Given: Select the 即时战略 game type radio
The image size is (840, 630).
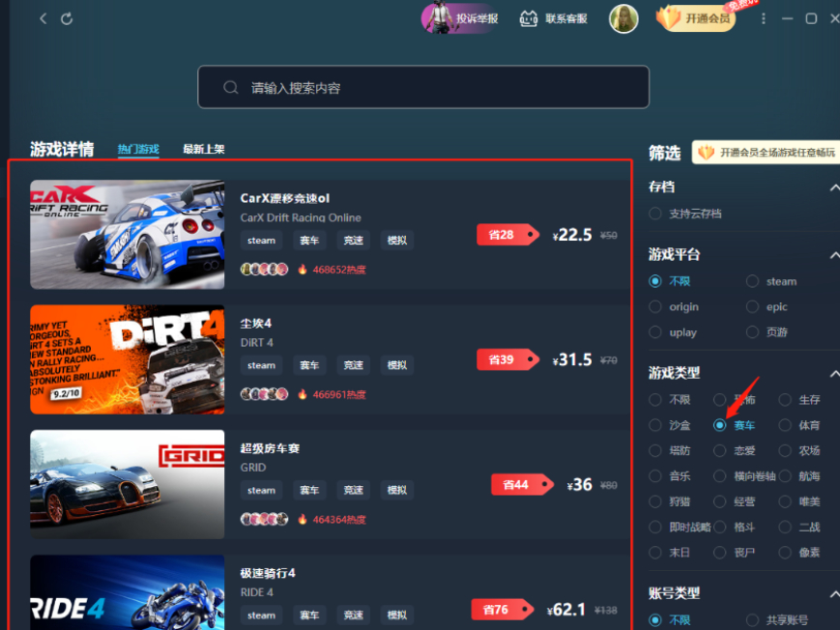Looking at the screenshot, I should point(654,528).
